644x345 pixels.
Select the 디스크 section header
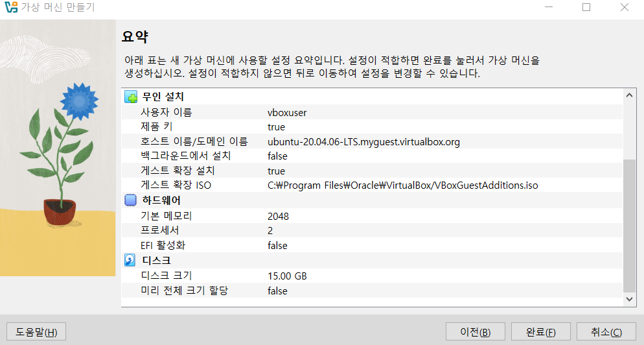point(156,260)
